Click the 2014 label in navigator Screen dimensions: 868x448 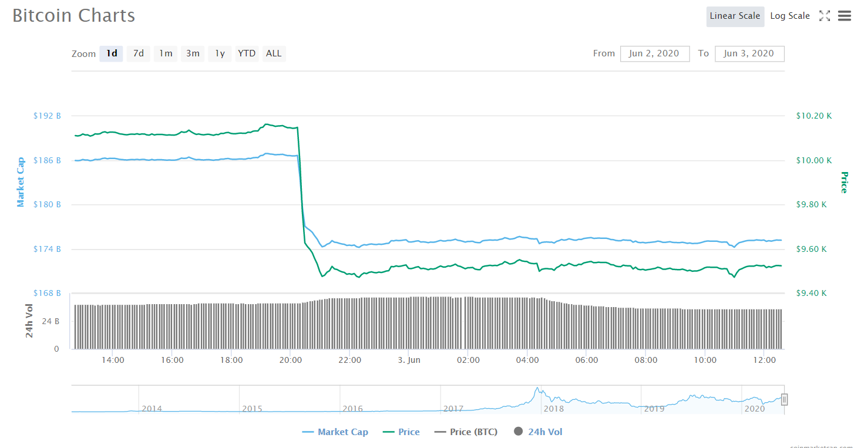(x=152, y=409)
